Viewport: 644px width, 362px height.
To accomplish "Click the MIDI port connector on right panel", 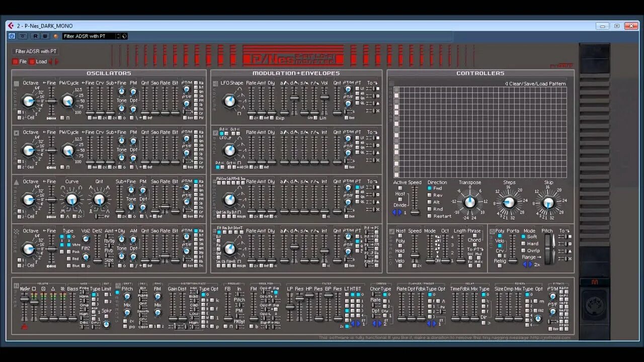I will pos(594,306).
